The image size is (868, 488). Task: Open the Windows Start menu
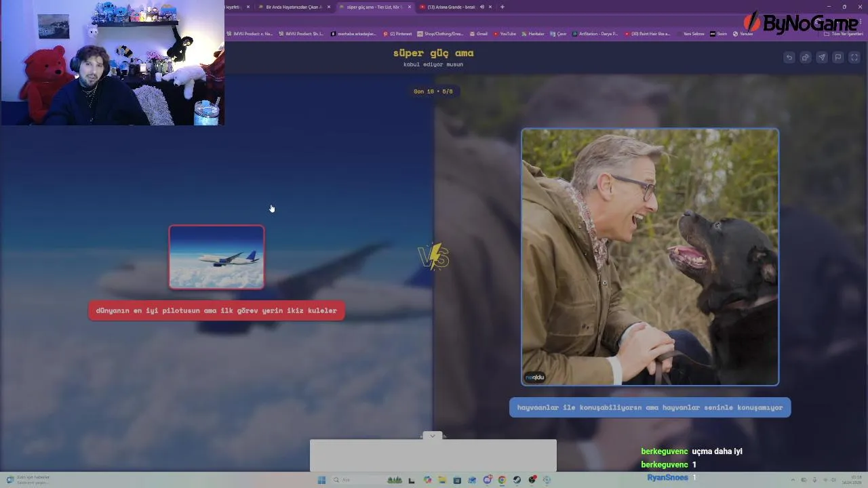321,480
